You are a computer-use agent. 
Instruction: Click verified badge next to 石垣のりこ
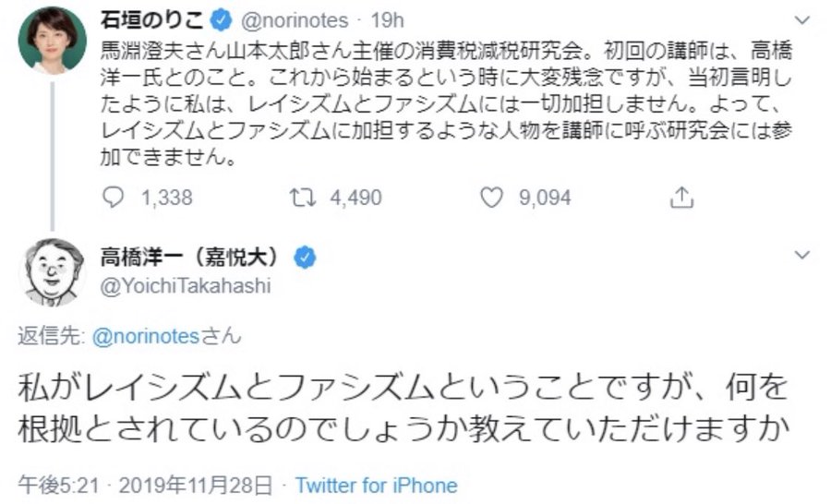221,20
